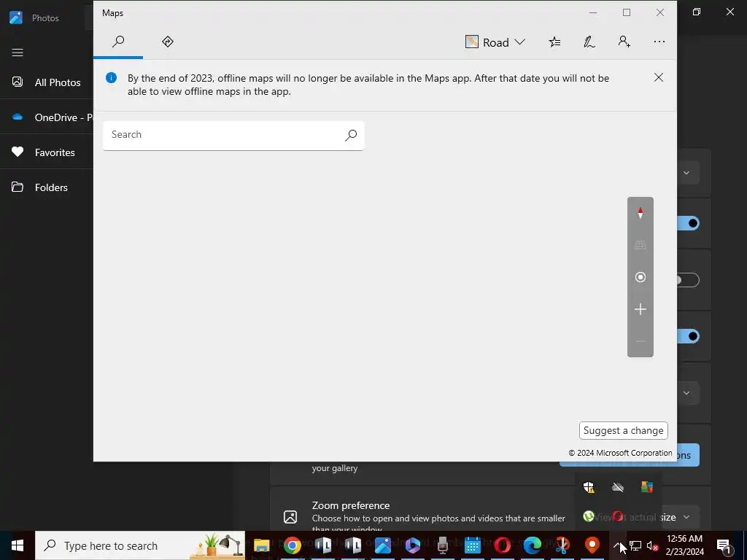This screenshot has height=560, width=747.
Task: Click the uTorrent tray icon
Action: (x=589, y=516)
